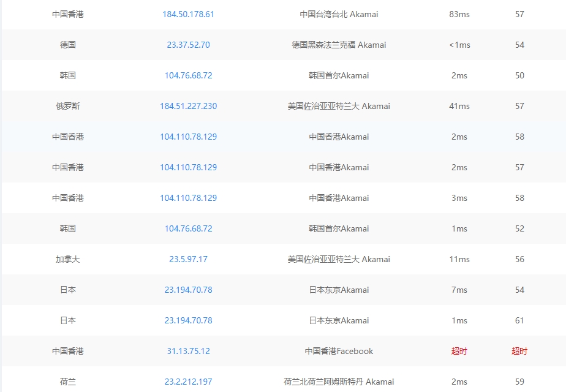
Task: Open the 184.51.227.230 IP link
Action: tap(188, 106)
